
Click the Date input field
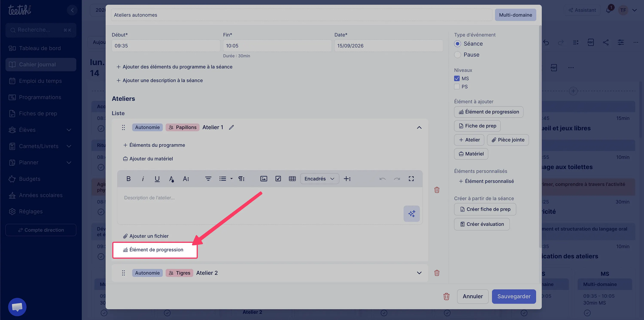click(x=389, y=46)
